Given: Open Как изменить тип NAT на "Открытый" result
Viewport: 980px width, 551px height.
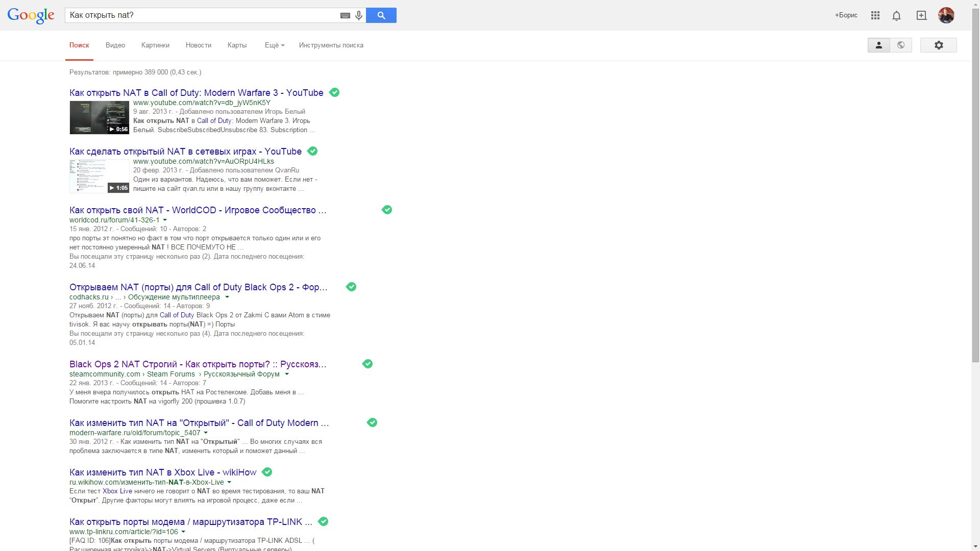Looking at the screenshot, I should 199,423.
